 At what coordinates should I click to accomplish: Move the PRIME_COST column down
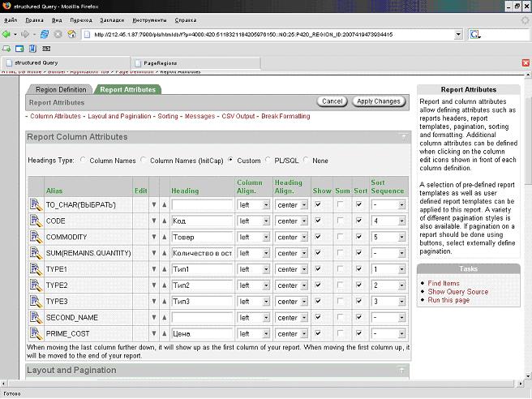coord(154,333)
